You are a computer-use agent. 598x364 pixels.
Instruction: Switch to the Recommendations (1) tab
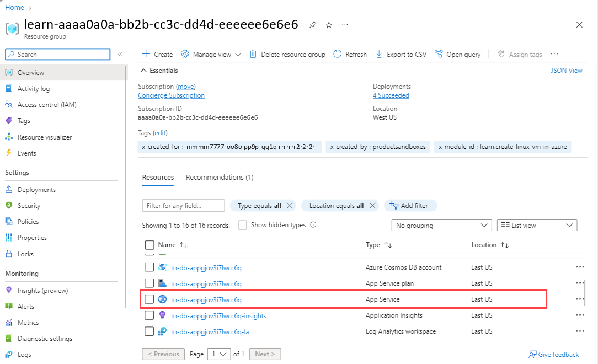point(220,177)
